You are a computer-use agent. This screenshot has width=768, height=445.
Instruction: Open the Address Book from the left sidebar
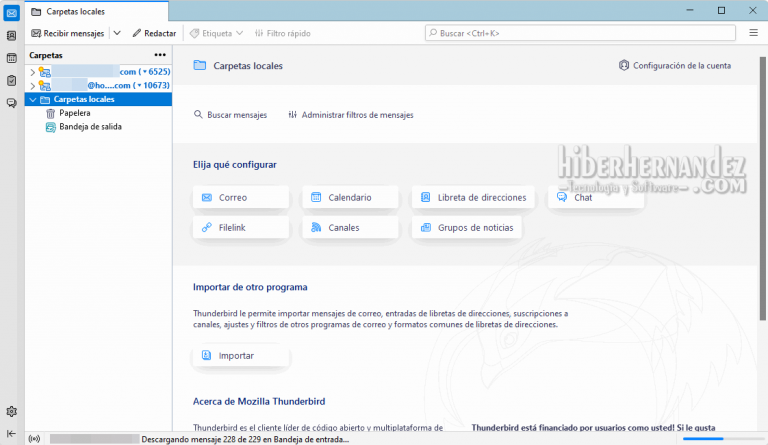click(x=11, y=35)
